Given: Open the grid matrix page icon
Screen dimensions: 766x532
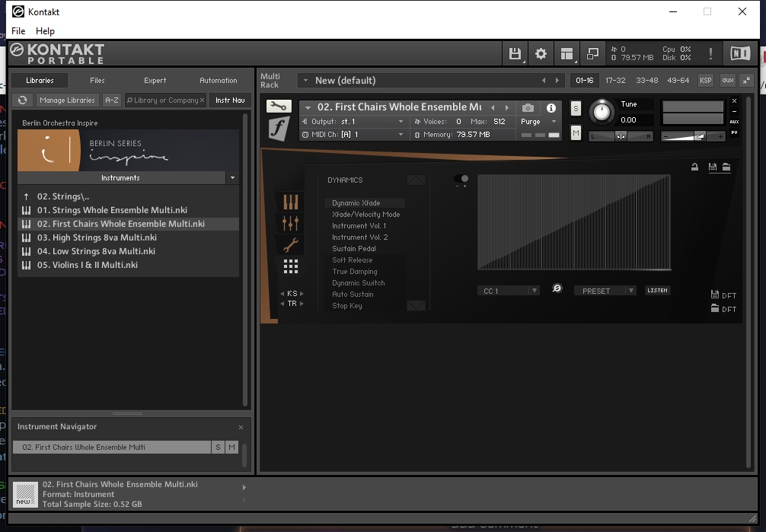Looking at the screenshot, I should [291, 266].
